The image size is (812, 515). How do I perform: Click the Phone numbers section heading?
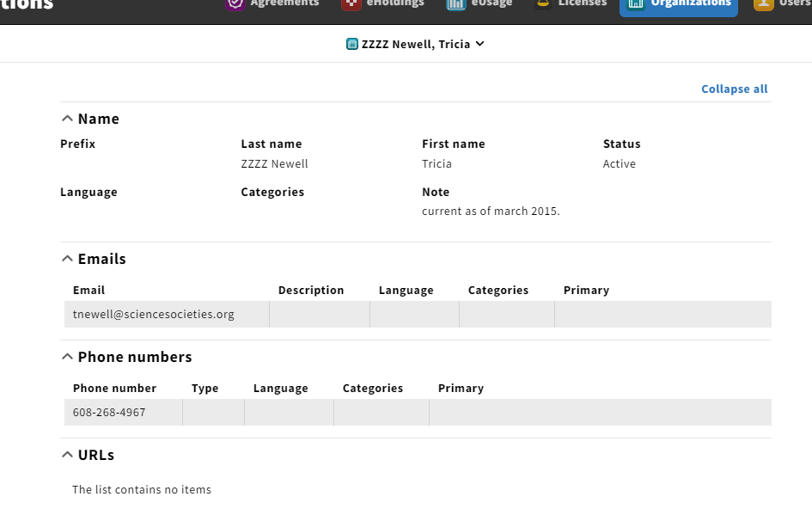135,357
